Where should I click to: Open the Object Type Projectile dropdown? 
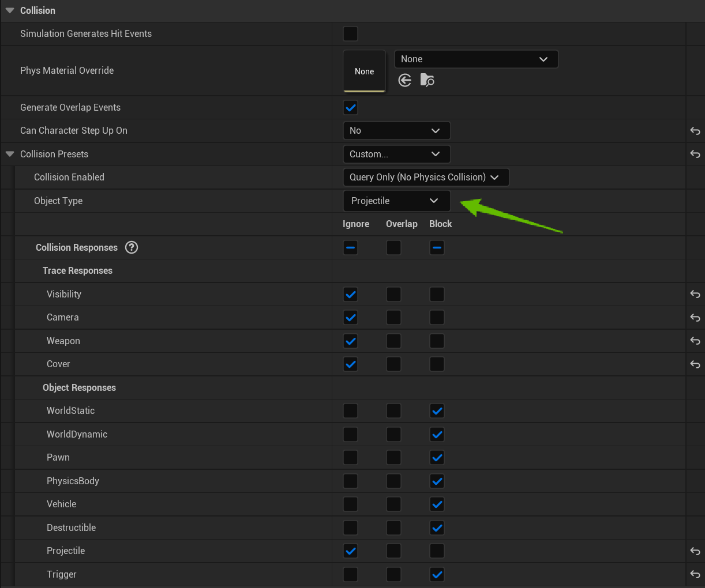pos(396,201)
